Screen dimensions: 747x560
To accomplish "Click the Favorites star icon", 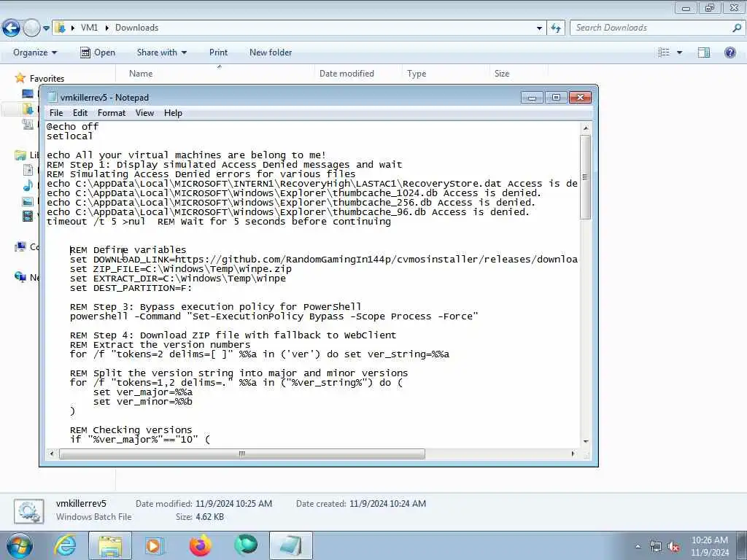I will (20, 77).
